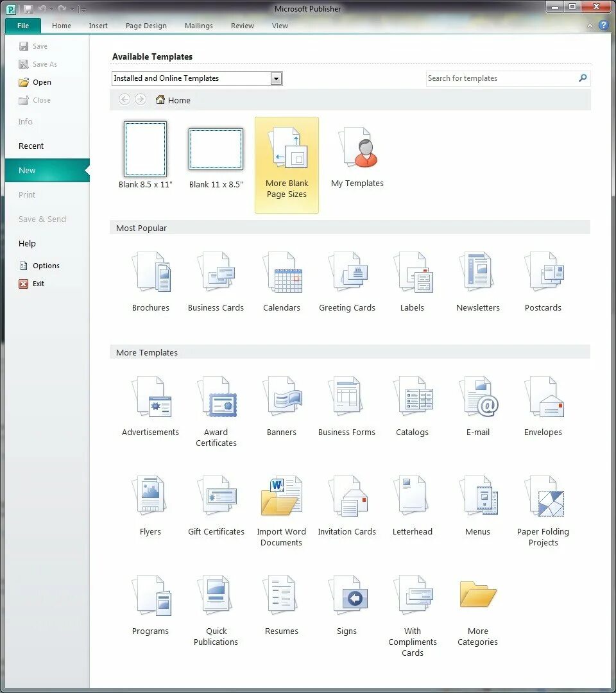Screen dimensions: 616x693
Task: Click Save As in the File menu
Action: click(38, 64)
